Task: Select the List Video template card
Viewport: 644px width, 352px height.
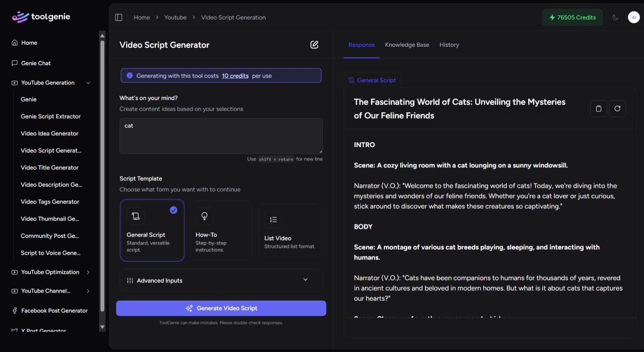Action: [x=290, y=230]
